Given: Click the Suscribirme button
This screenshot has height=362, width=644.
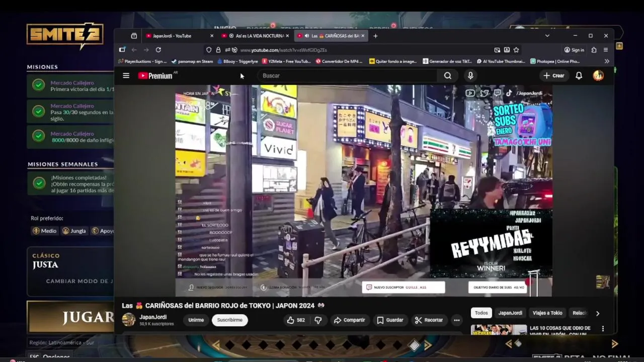Looking at the screenshot, I should pos(230,320).
